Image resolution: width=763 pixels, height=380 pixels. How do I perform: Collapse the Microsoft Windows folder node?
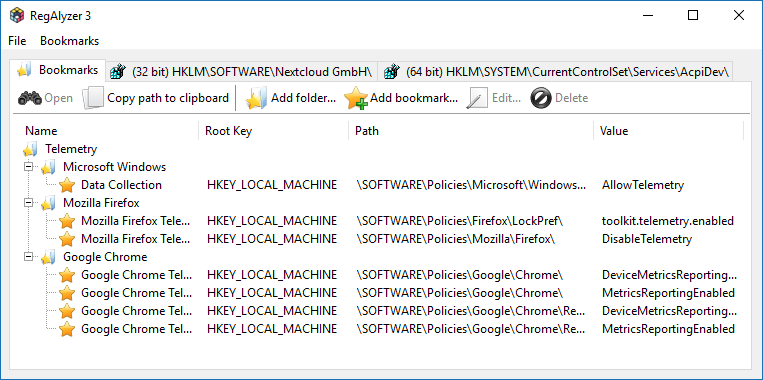(29, 167)
